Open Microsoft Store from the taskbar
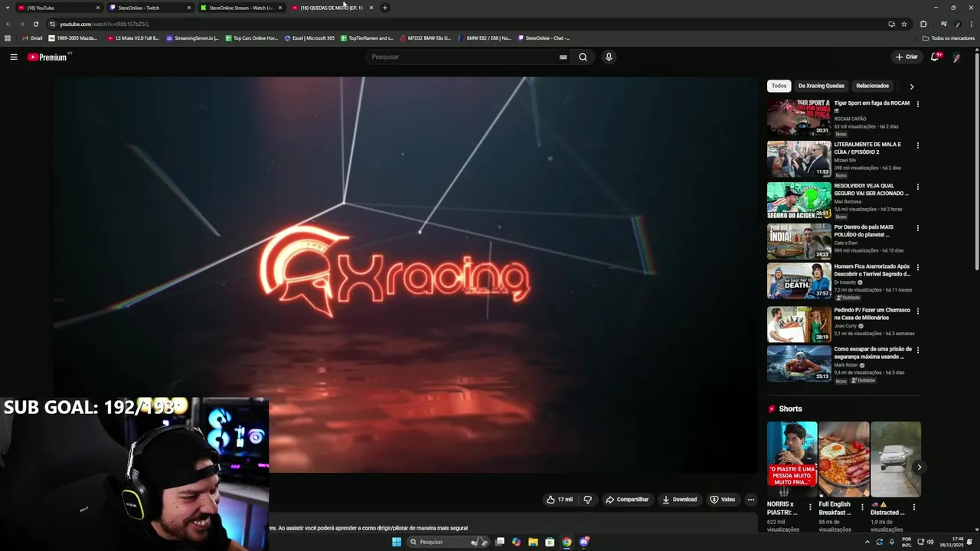The image size is (980, 551). coord(550,542)
